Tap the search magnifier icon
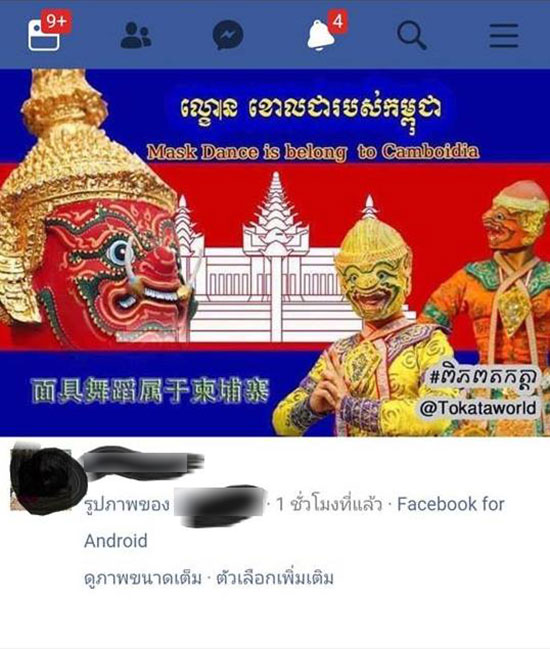 click(x=412, y=36)
